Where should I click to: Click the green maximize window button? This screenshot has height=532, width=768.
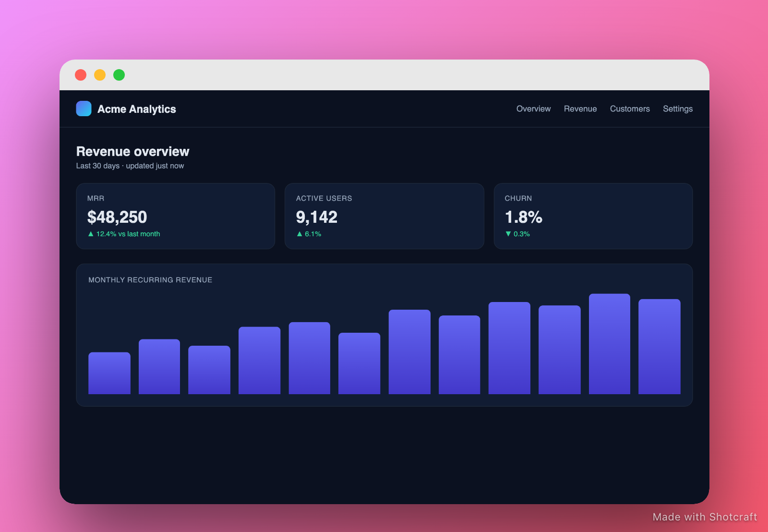point(119,75)
